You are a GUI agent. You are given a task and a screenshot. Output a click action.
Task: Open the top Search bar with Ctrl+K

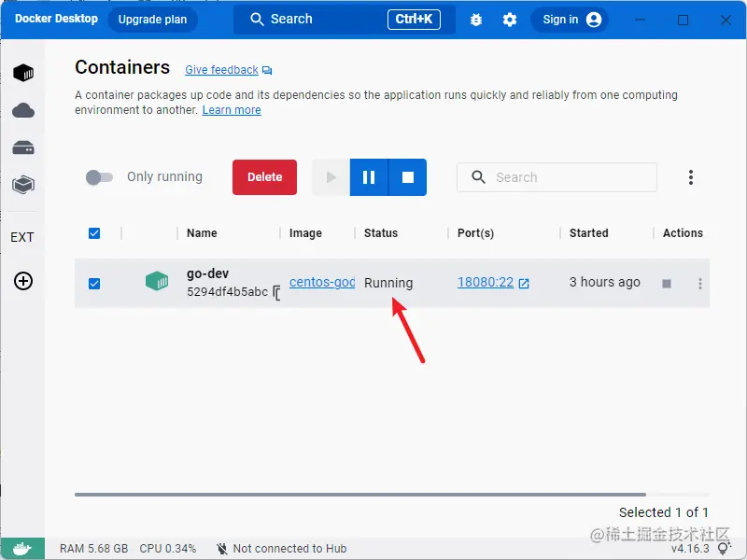pos(344,20)
